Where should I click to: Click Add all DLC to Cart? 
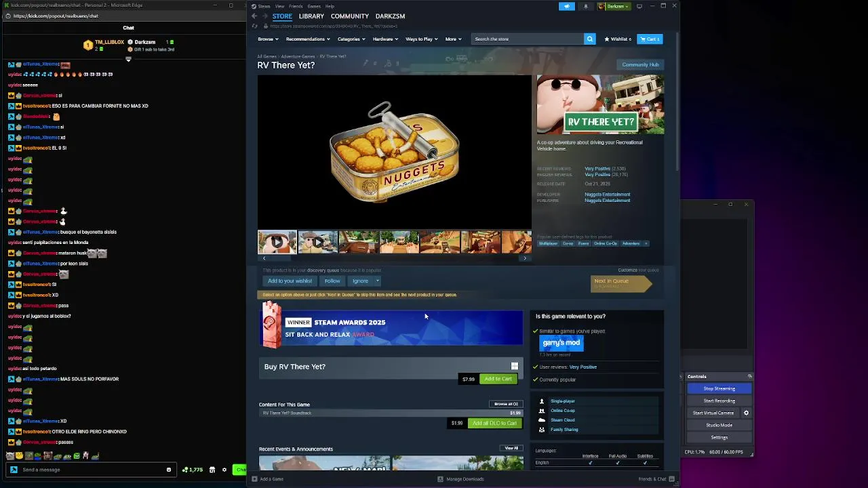(x=494, y=423)
